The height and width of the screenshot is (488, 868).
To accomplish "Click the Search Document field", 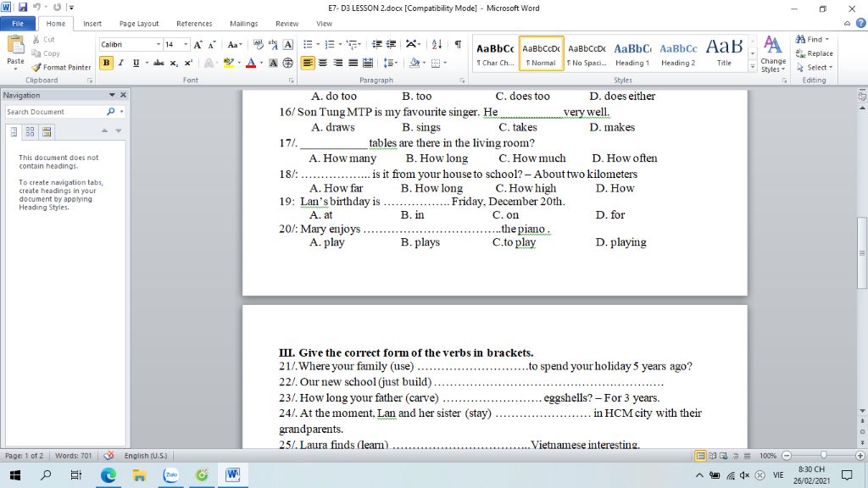I will pos(55,112).
